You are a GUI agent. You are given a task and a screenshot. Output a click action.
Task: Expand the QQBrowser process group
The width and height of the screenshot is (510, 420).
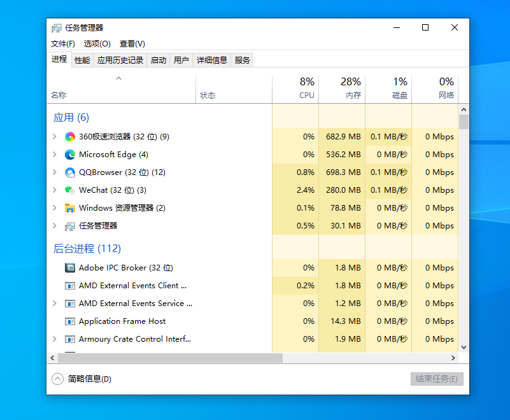[55, 172]
